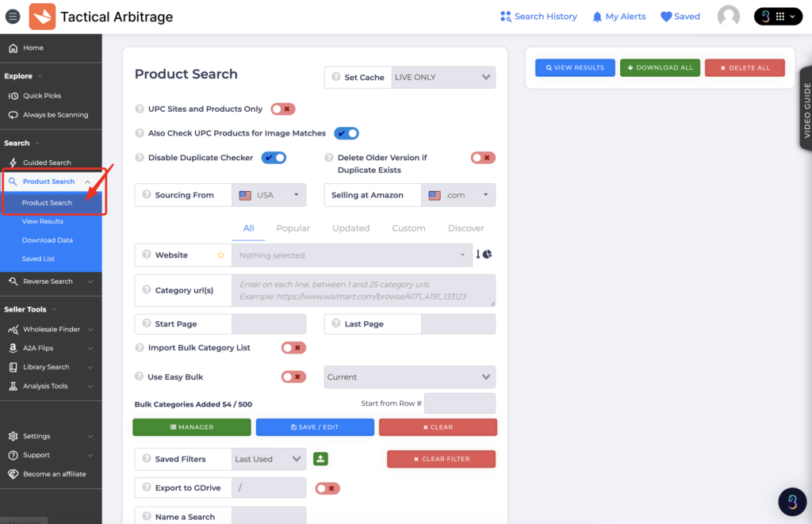The width and height of the screenshot is (812, 524).
Task: Switch to the Discover tab
Action: pos(466,228)
